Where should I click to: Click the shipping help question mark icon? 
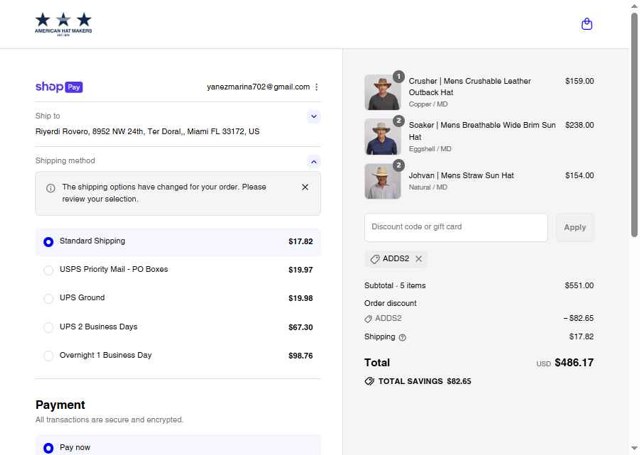pos(402,337)
